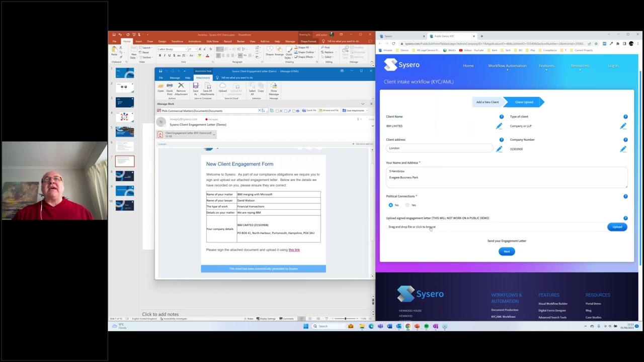Adjust PowerPoint zoom slider in status bar

pos(345,319)
